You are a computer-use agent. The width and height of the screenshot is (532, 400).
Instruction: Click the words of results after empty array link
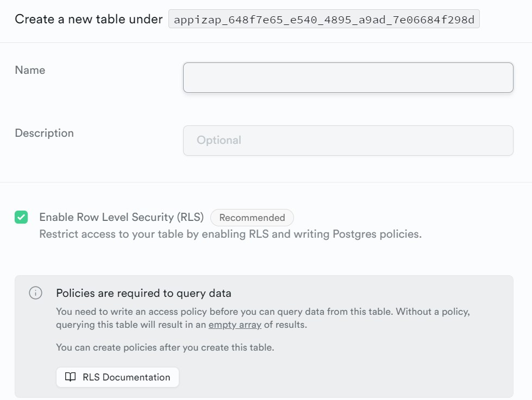point(285,325)
